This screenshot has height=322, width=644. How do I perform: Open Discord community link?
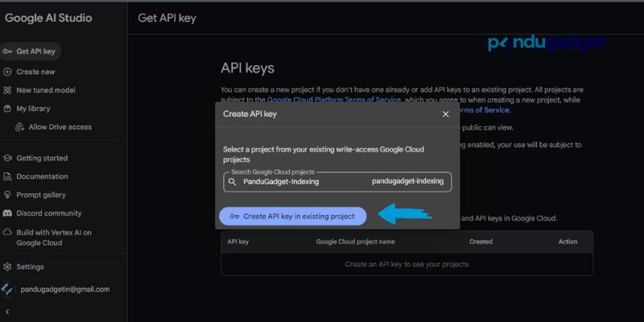[48, 213]
